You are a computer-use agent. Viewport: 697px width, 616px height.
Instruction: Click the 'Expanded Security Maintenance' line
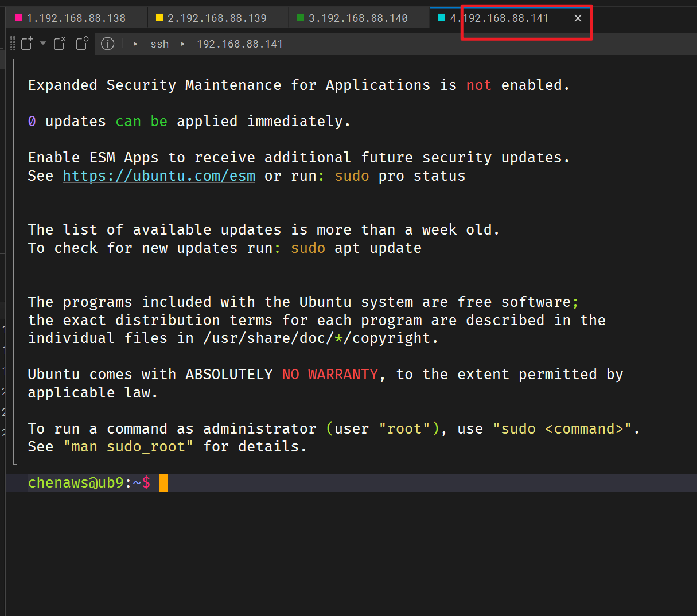tap(299, 85)
